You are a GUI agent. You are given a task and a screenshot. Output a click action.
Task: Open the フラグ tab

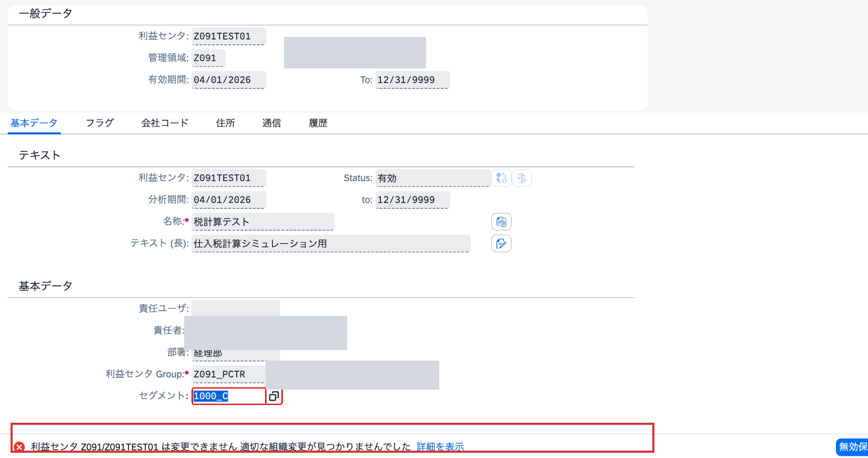point(100,123)
